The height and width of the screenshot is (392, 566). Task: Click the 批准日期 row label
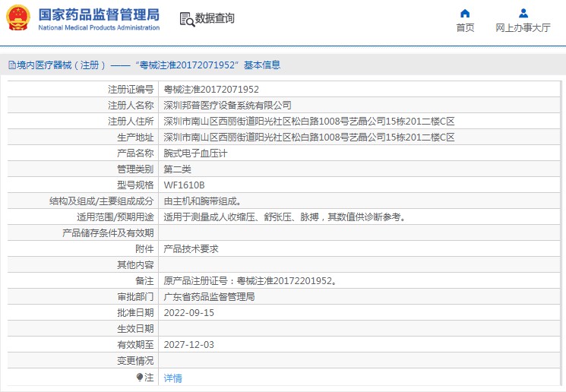click(135, 312)
